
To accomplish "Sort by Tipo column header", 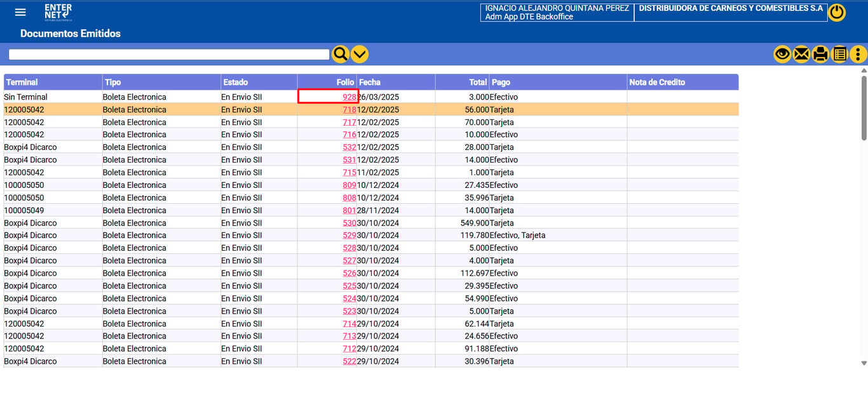I will tap(161, 82).
